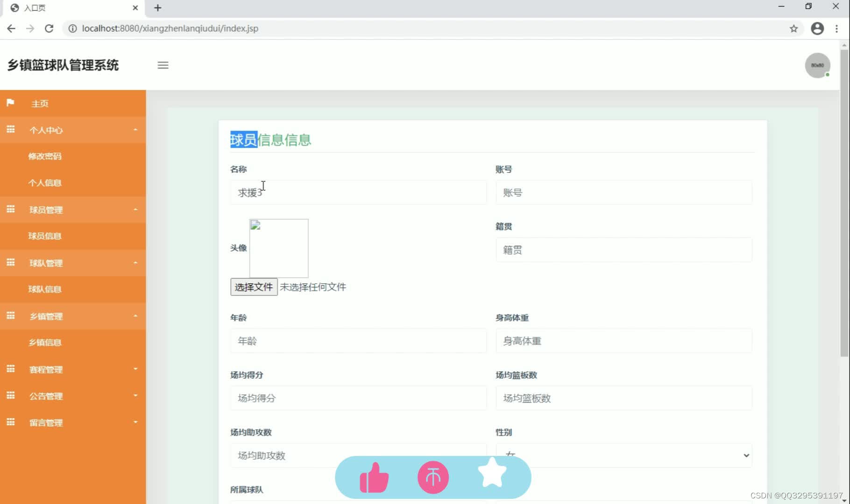The height and width of the screenshot is (504, 850).
Task: Collapse the 球员管理 menu arrow
Action: [x=135, y=210]
